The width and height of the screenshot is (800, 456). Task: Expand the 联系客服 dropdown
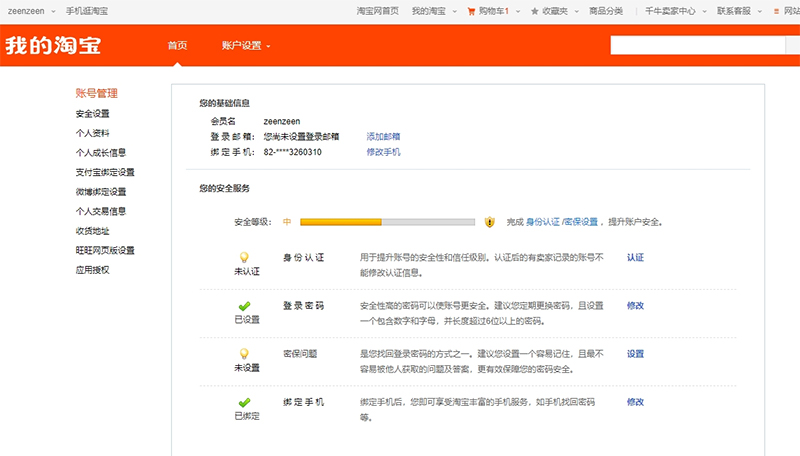click(760, 11)
